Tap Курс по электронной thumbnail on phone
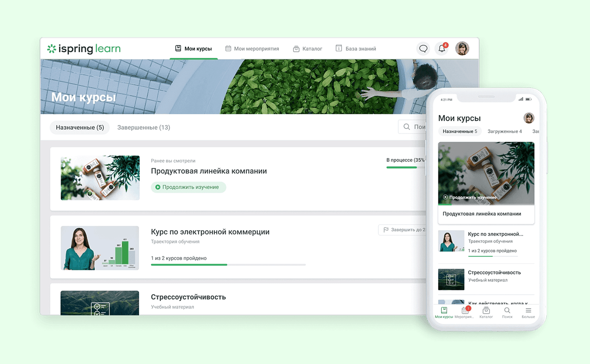 click(451, 241)
